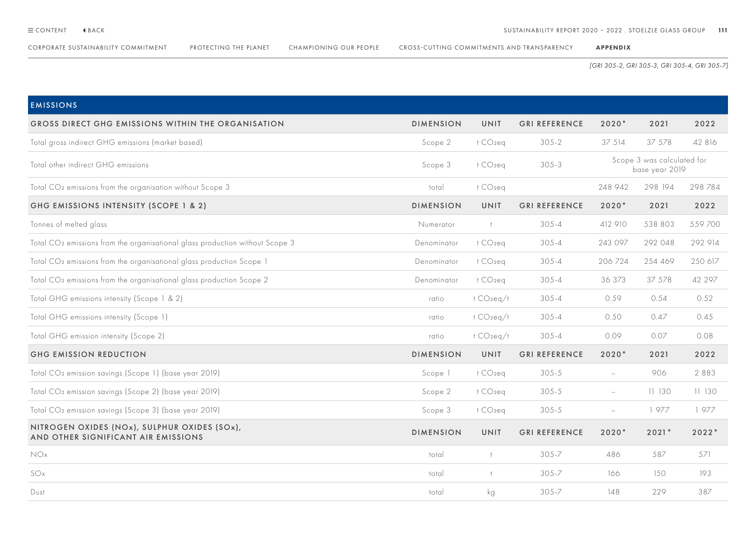Open Championing Our People section
The image size is (756, 535).
click(x=334, y=48)
